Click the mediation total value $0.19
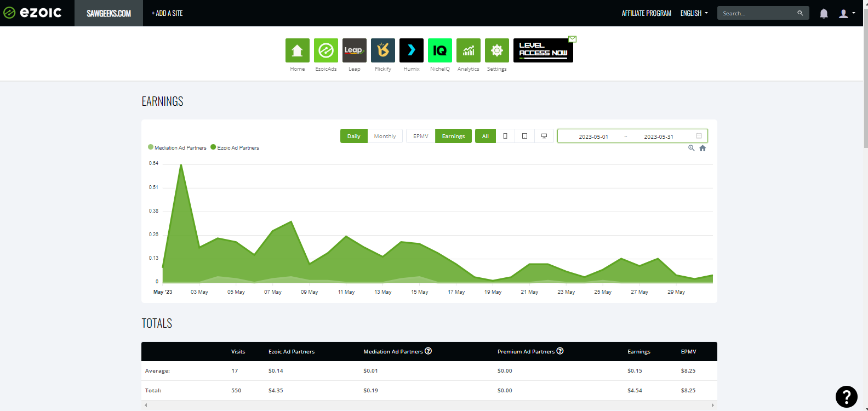Image resolution: width=868 pixels, height=411 pixels. (370, 391)
